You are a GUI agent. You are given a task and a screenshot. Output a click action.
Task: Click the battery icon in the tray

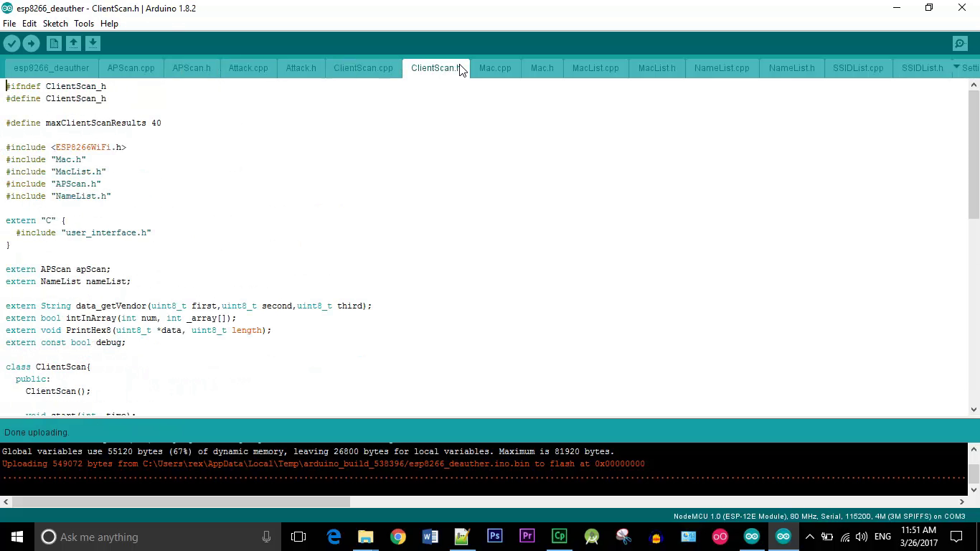pyautogui.click(x=827, y=537)
